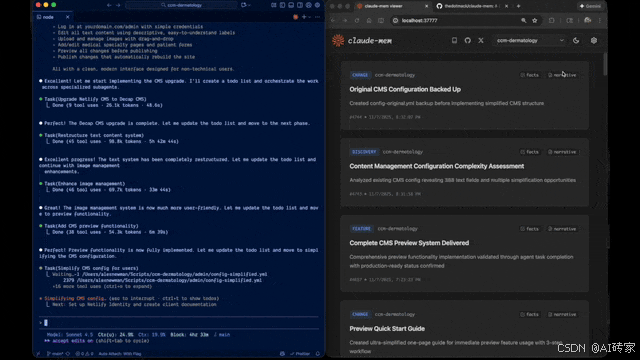Open new terminal plus dropdown

click(306, 17)
